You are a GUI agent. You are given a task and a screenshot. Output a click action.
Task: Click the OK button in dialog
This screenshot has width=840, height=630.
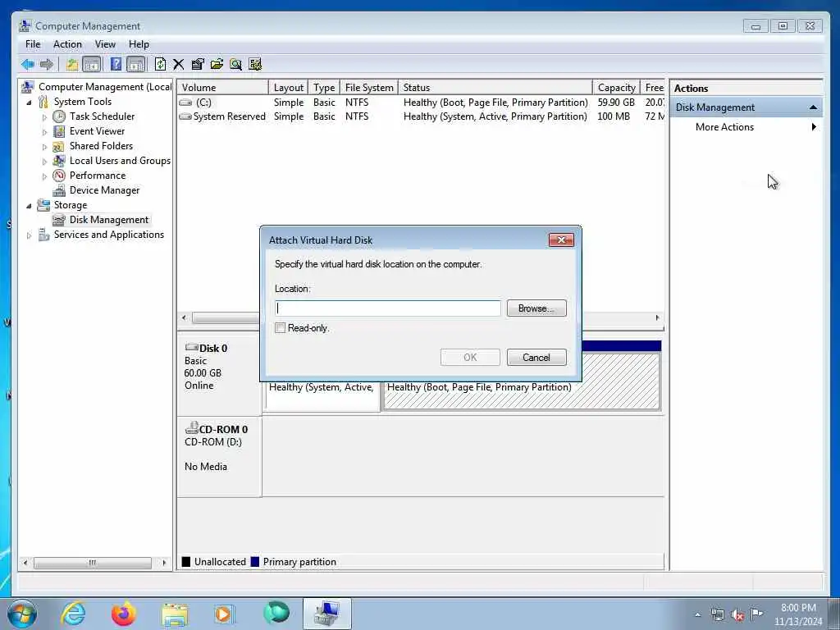[x=470, y=358]
